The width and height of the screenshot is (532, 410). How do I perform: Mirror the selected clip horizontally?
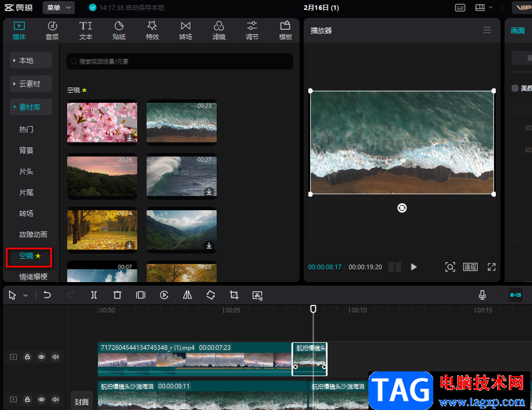tap(187, 295)
